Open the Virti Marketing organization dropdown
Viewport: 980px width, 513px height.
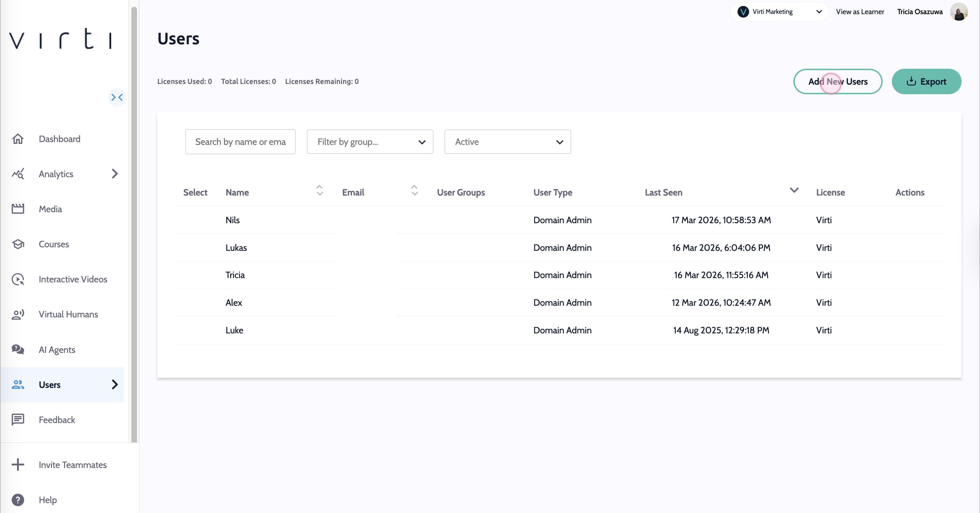(x=779, y=12)
